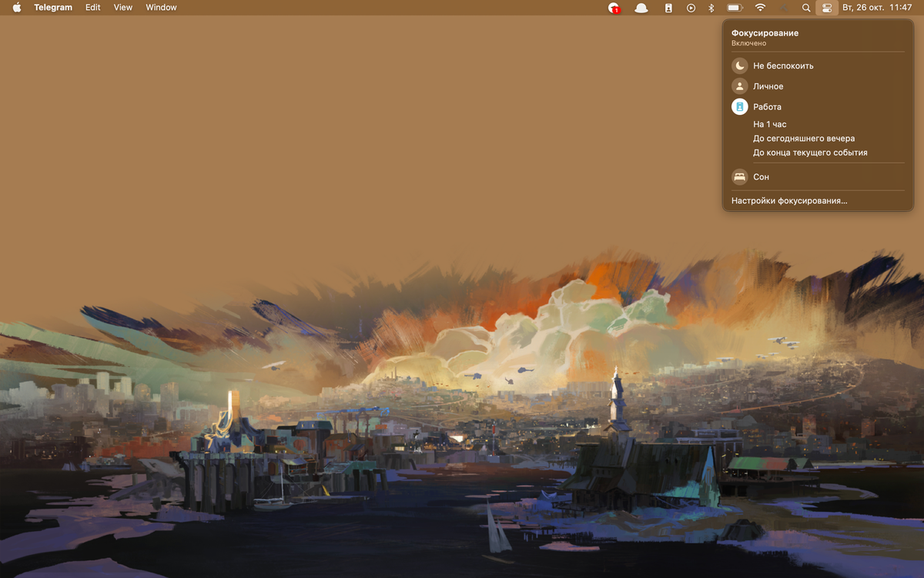This screenshot has height=578, width=924.
Task: Click the Фокусирование header title
Action: 765,33
